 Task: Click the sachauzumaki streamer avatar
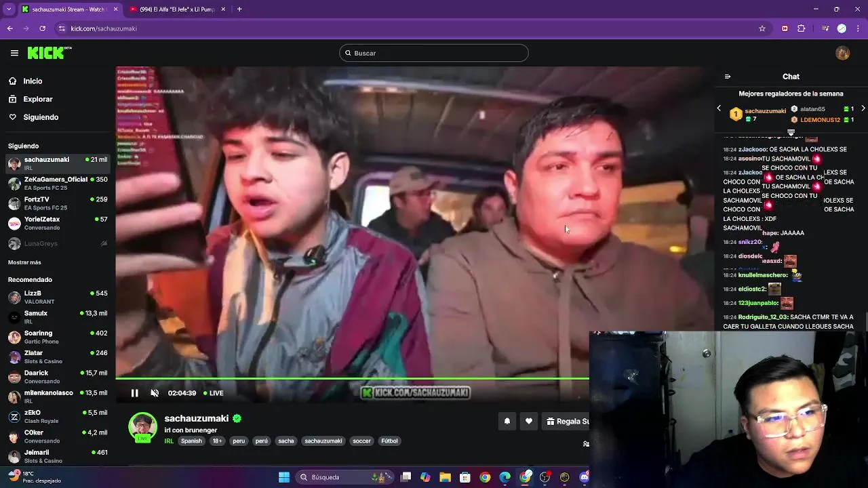tap(143, 427)
